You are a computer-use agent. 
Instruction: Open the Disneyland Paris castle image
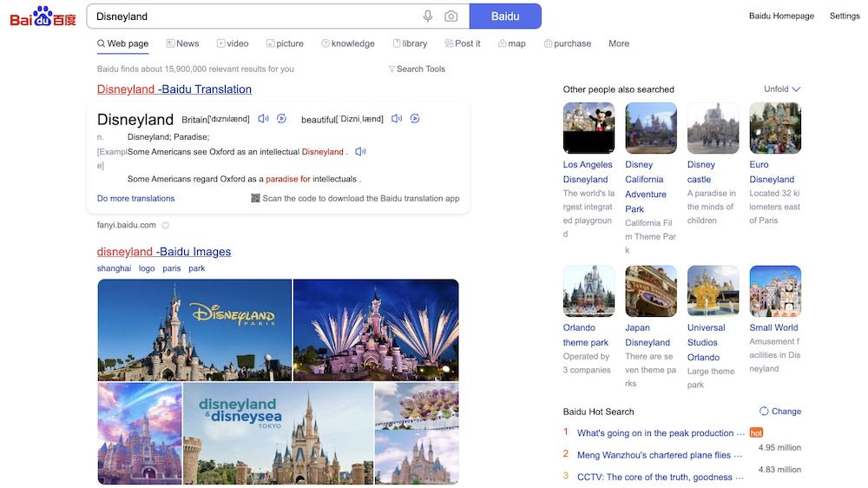[x=194, y=330]
